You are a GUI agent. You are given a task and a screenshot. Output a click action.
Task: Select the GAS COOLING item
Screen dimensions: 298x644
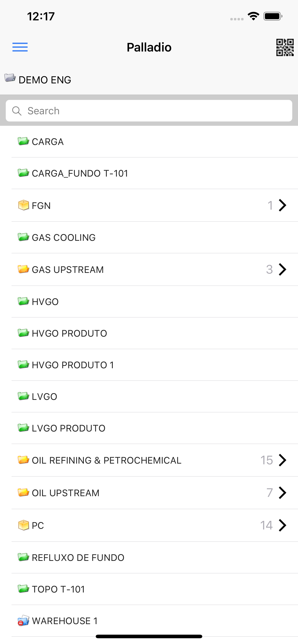point(155,237)
